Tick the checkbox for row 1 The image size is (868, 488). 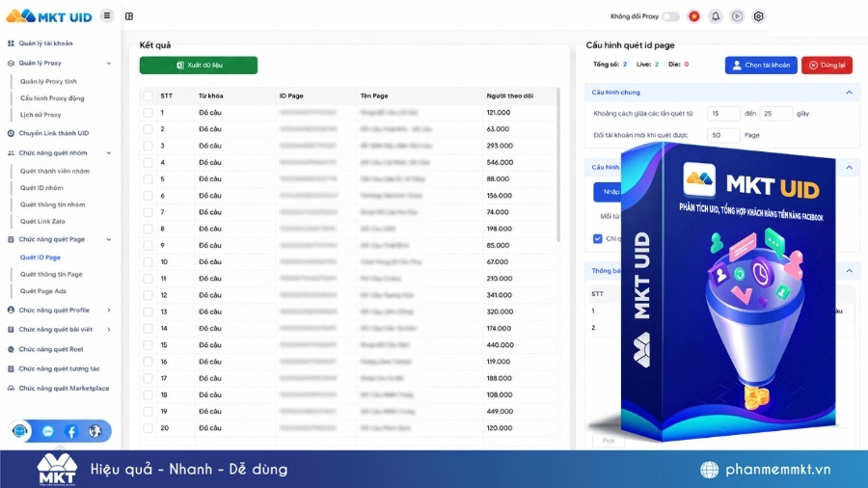148,113
